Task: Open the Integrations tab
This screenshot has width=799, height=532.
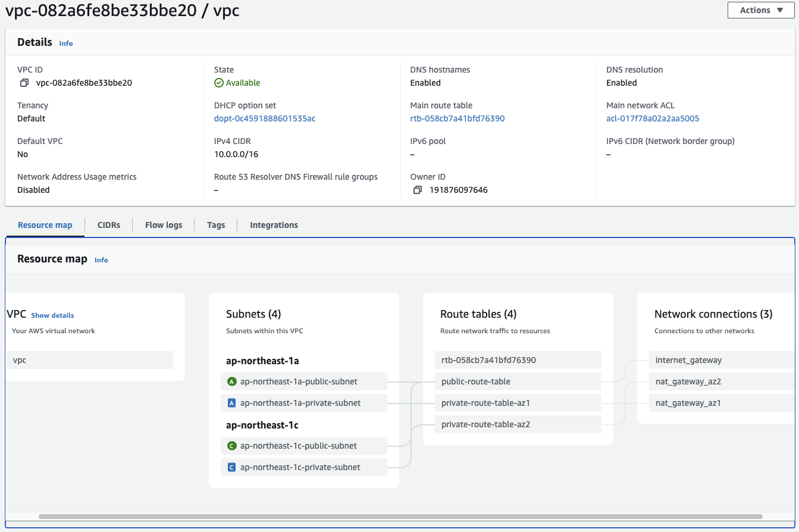Action: point(274,225)
